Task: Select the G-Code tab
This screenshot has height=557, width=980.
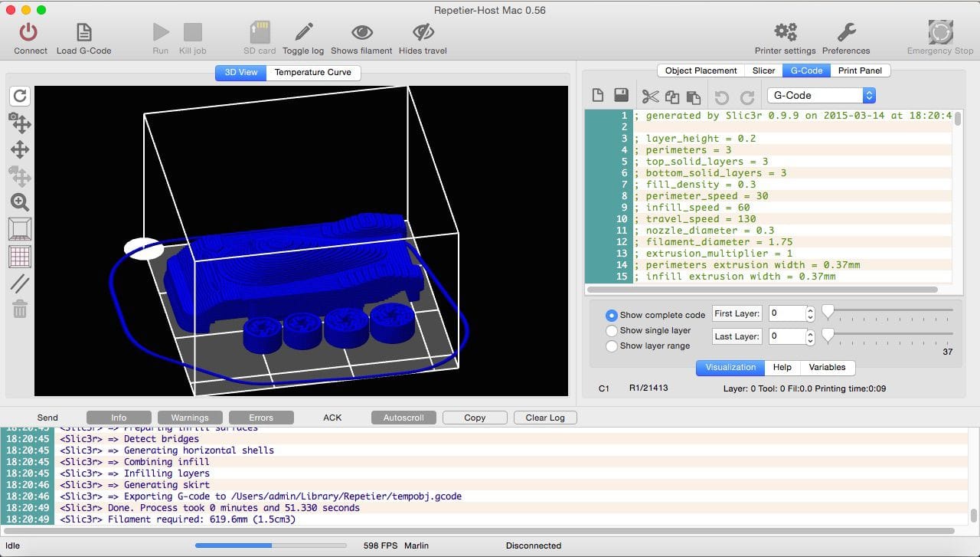Action: [806, 70]
